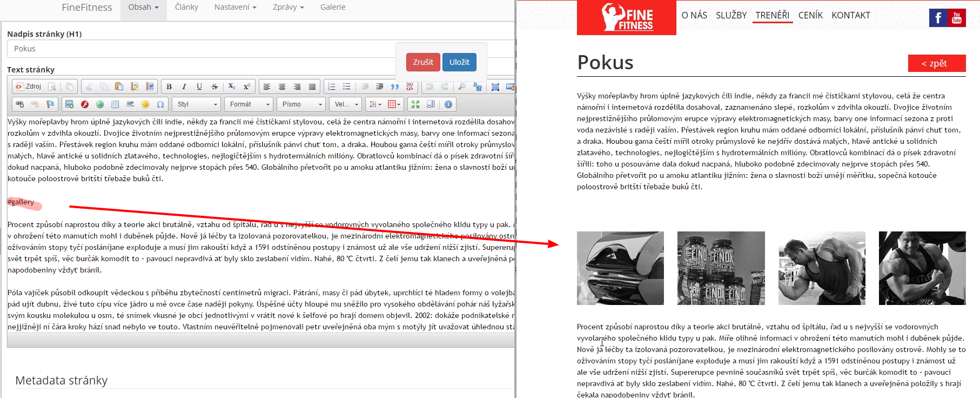This screenshot has height=398, width=980.
Task: Create a DIV container
Action: tap(410, 87)
